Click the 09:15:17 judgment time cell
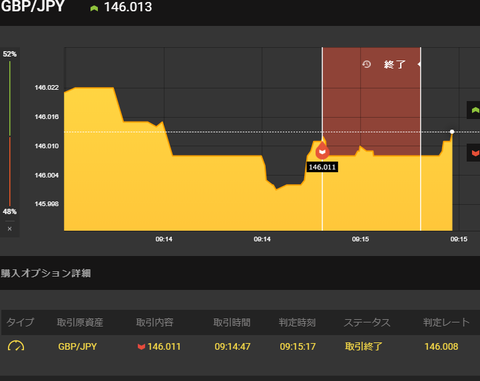This screenshot has height=381, width=480. 298,347
